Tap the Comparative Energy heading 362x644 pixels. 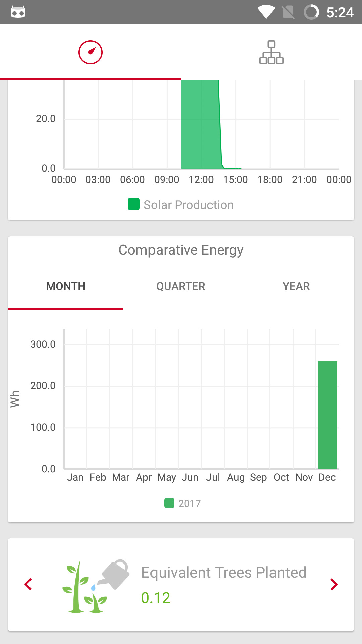[181, 250]
